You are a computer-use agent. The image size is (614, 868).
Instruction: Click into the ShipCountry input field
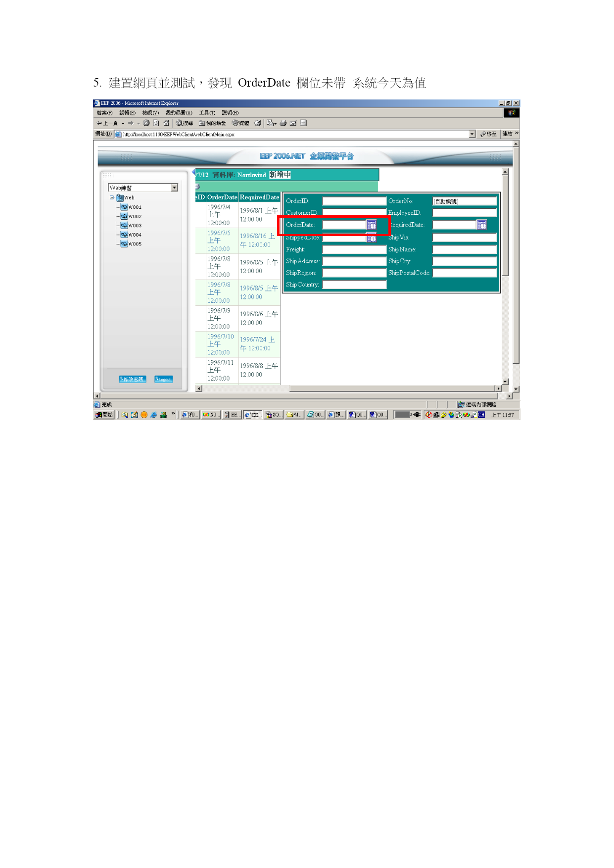[x=354, y=285]
